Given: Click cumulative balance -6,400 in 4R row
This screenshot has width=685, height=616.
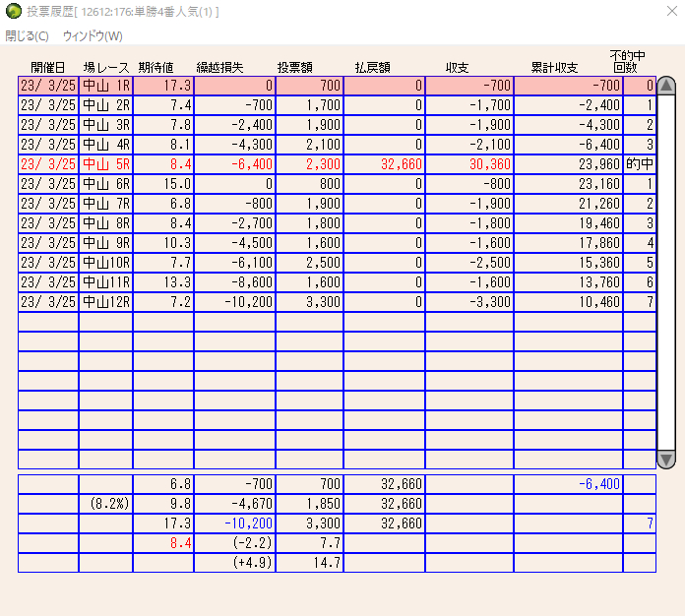Looking at the screenshot, I should coord(568,145).
